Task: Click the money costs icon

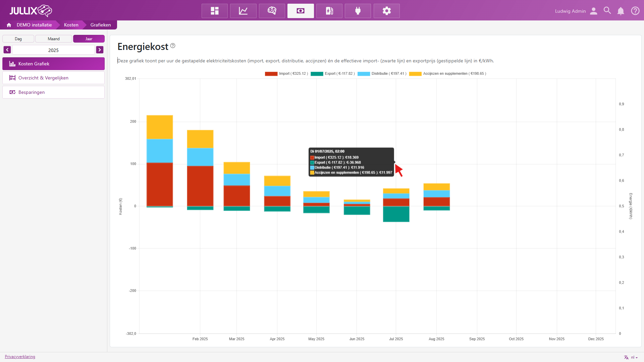Action: pos(301,11)
